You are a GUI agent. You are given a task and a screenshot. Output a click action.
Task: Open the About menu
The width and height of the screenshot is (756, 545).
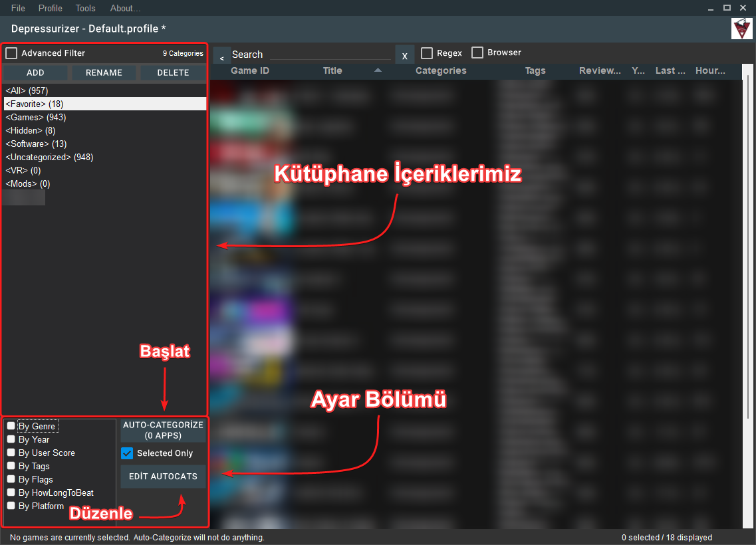(126, 8)
